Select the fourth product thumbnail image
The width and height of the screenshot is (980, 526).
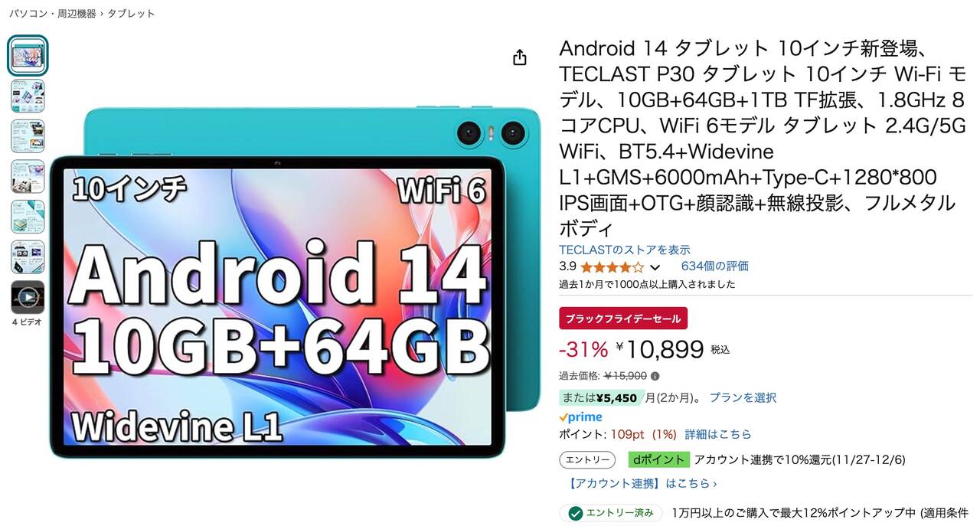(x=28, y=176)
